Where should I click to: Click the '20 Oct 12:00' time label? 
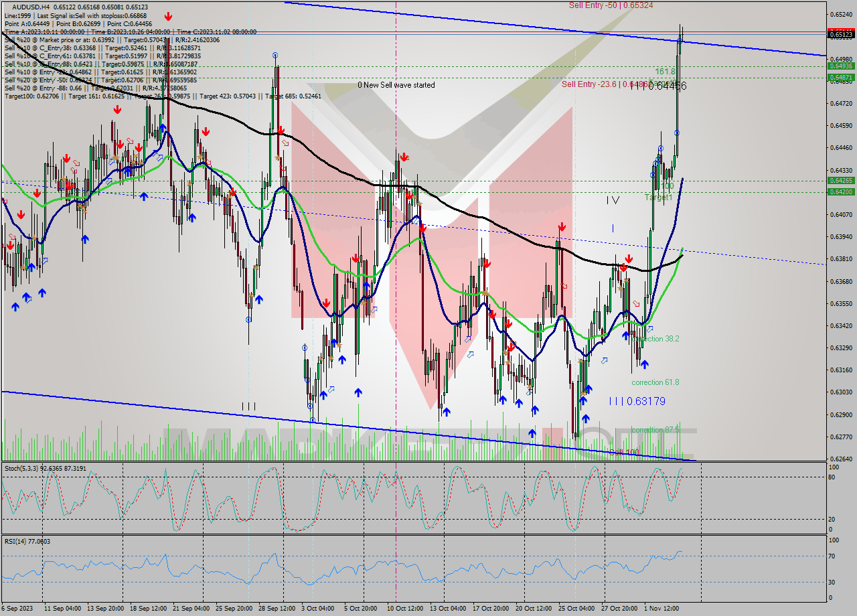534,609
